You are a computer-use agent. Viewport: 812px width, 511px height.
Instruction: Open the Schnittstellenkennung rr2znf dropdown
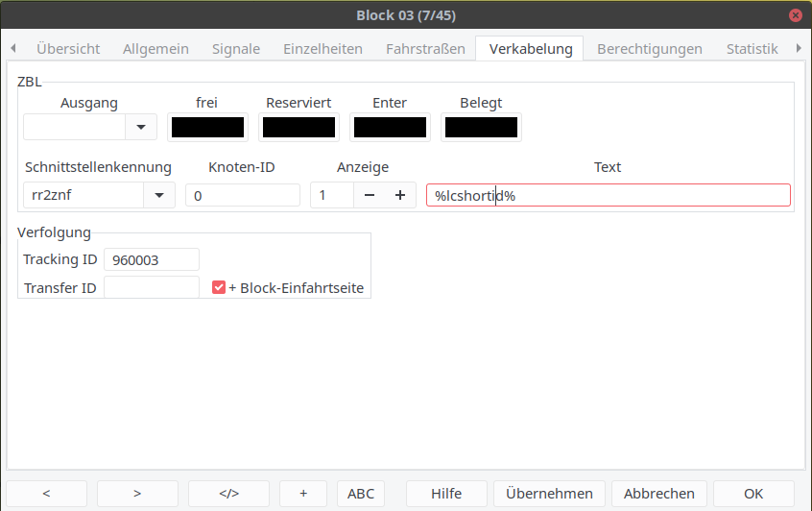(x=158, y=195)
